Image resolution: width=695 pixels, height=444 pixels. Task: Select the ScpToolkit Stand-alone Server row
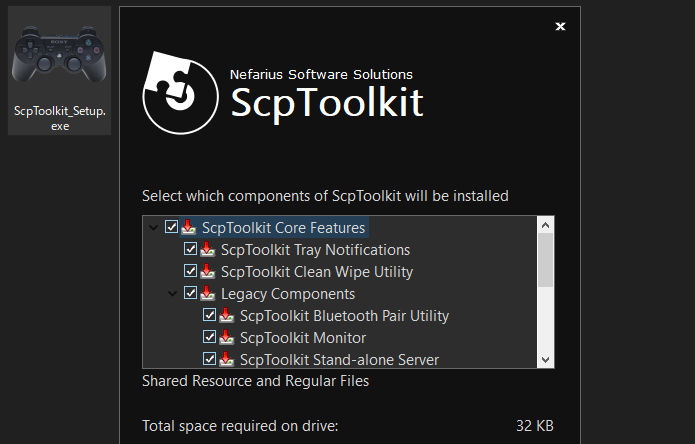pos(339,359)
